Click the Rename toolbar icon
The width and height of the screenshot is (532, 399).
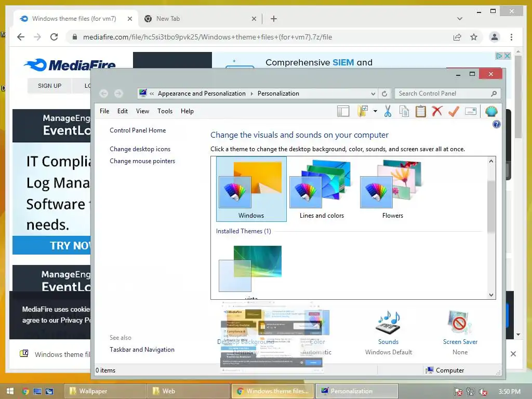[471, 111]
